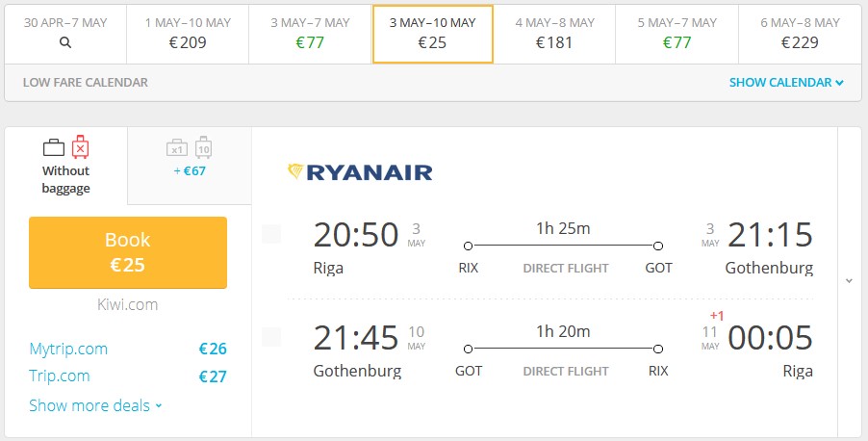Select the 5 May–7 May €77 date tab
The image size is (868, 441).
pos(677,35)
